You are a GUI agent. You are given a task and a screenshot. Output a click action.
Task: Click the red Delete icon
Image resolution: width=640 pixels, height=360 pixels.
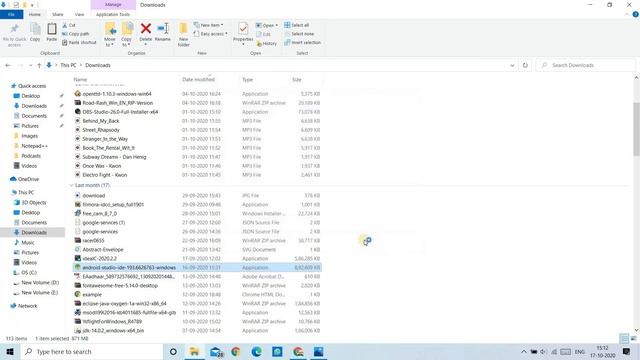[146, 29]
